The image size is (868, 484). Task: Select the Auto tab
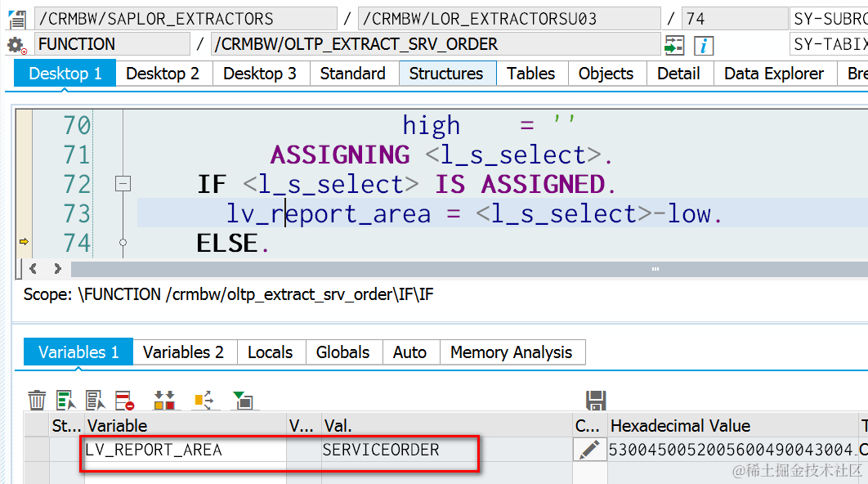tap(409, 352)
